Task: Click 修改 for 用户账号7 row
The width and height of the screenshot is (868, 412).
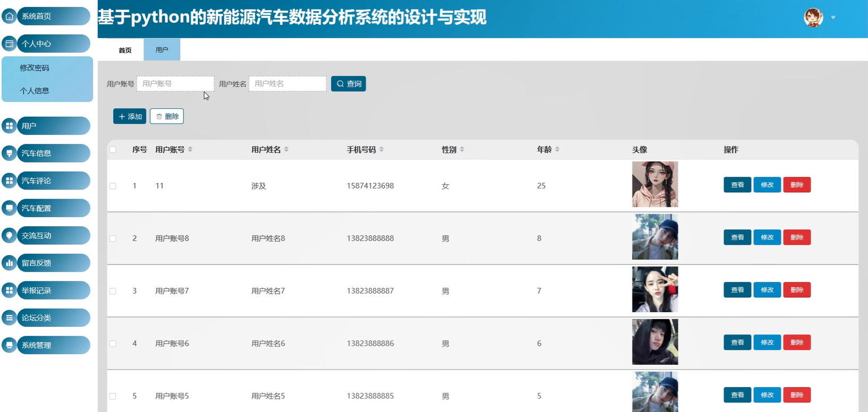Action: (767, 290)
